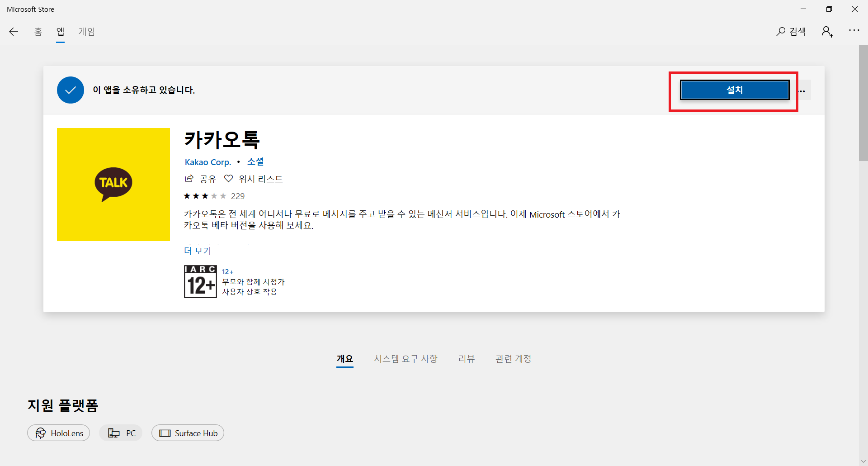The image size is (868, 466).
Task: Click the 카카오톡 app title
Action: [x=222, y=140]
